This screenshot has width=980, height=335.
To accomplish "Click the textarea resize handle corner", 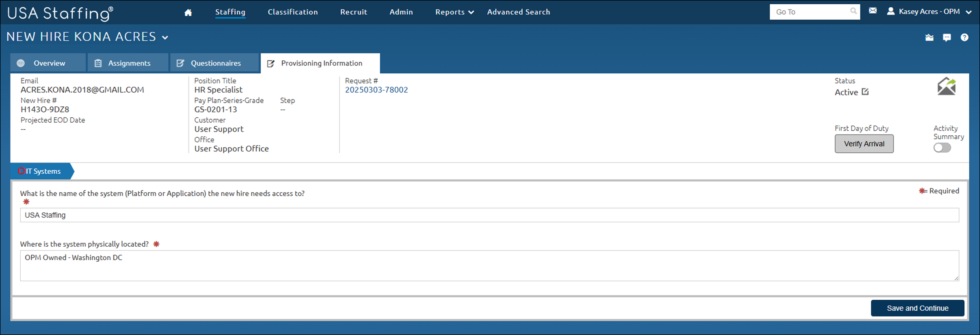I will point(956,278).
